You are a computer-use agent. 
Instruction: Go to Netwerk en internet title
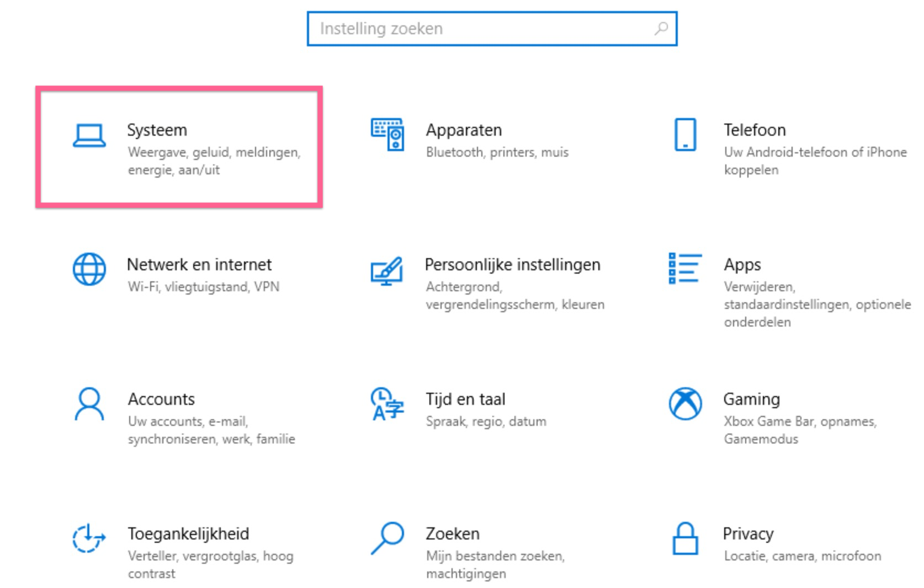pos(199,265)
